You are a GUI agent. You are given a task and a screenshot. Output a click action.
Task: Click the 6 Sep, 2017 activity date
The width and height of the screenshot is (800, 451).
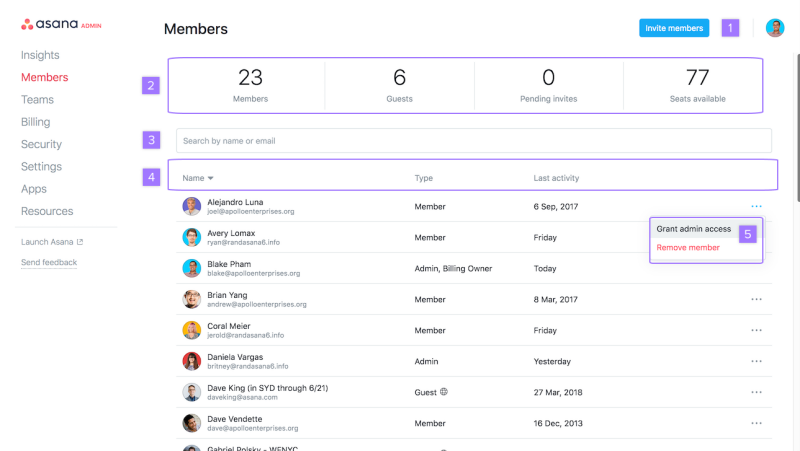point(556,207)
